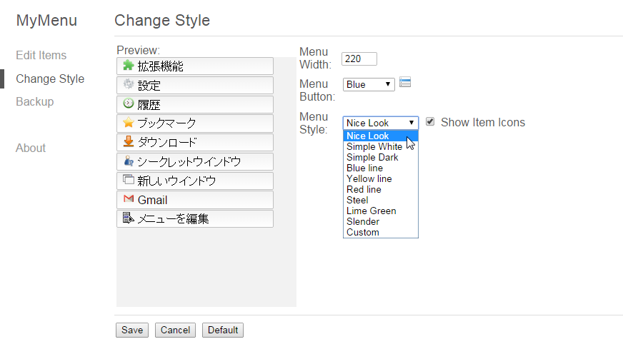The width and height of the screenshot is (623, 364).
Task: Collapse the Menu Style Nice Look dropdown
Action: [381, 123]
